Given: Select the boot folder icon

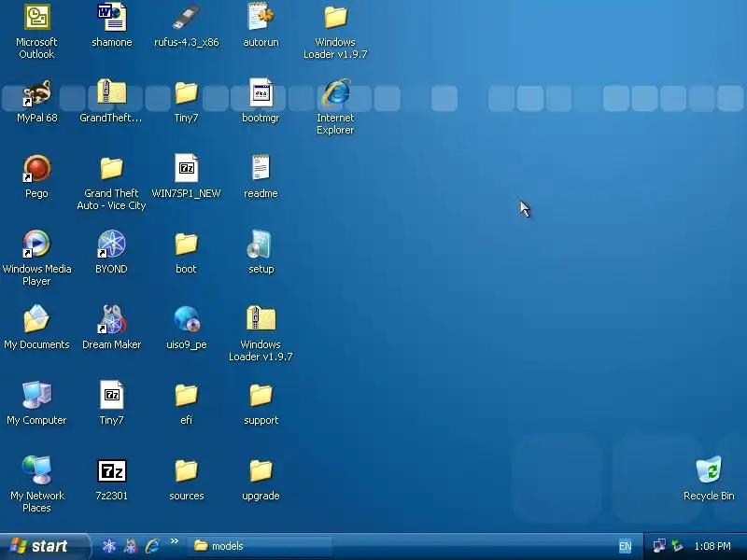Looking at the screenshot, I should 186,244.
